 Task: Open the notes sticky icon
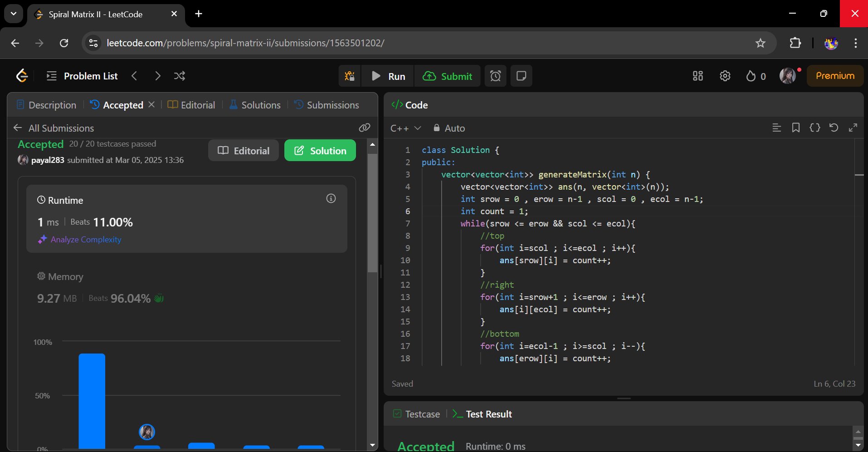(521, 76)
